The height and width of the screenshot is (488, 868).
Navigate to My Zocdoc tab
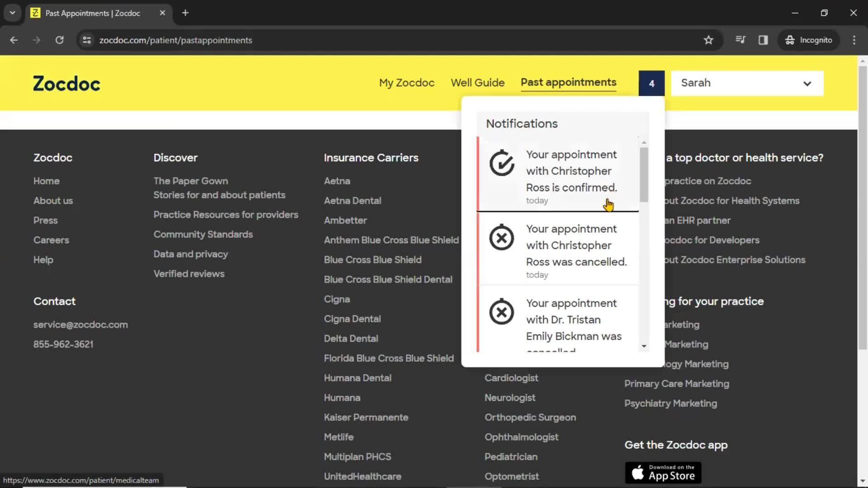click(406, 82)
